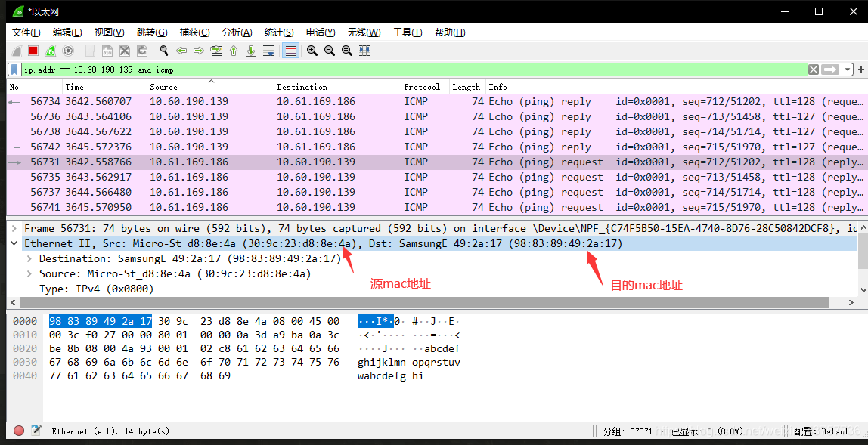Open the 无线(W) menu

coord(364,32)
